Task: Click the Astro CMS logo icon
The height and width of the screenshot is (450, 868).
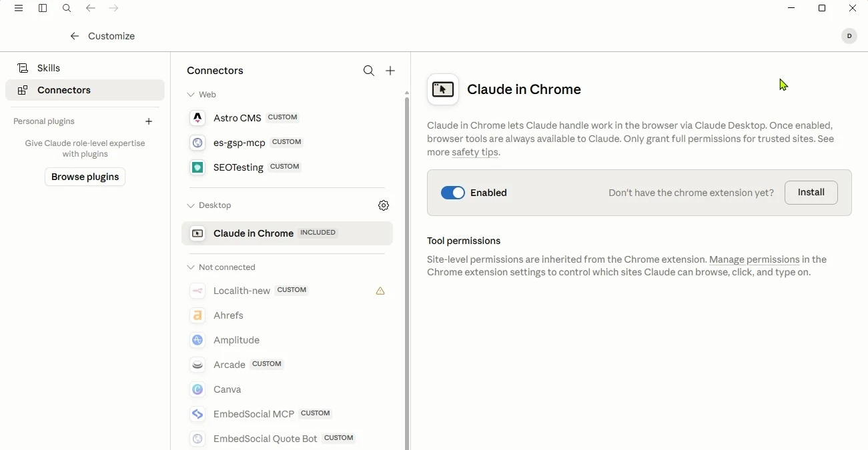Action: (x=197, y=118)
